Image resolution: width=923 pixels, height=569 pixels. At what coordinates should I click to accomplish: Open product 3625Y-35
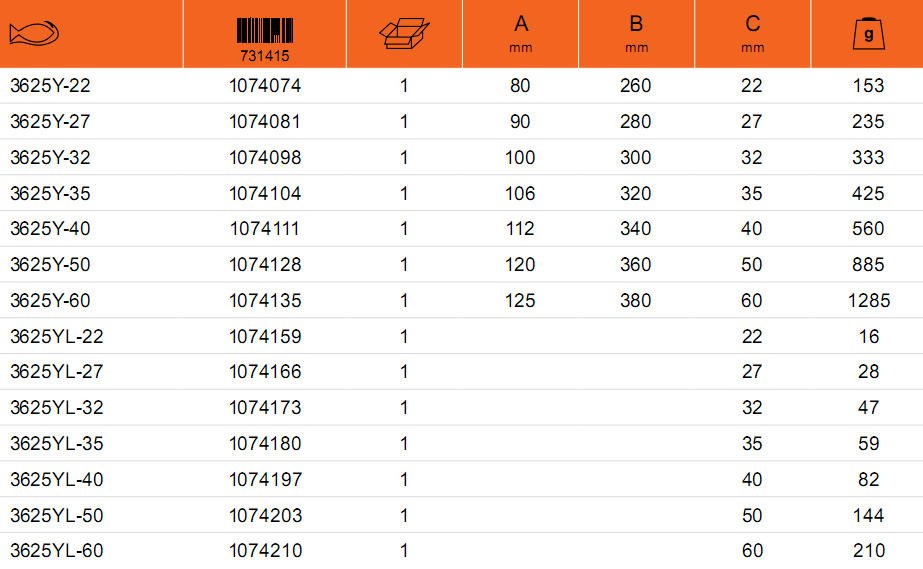tap(50, 194)
